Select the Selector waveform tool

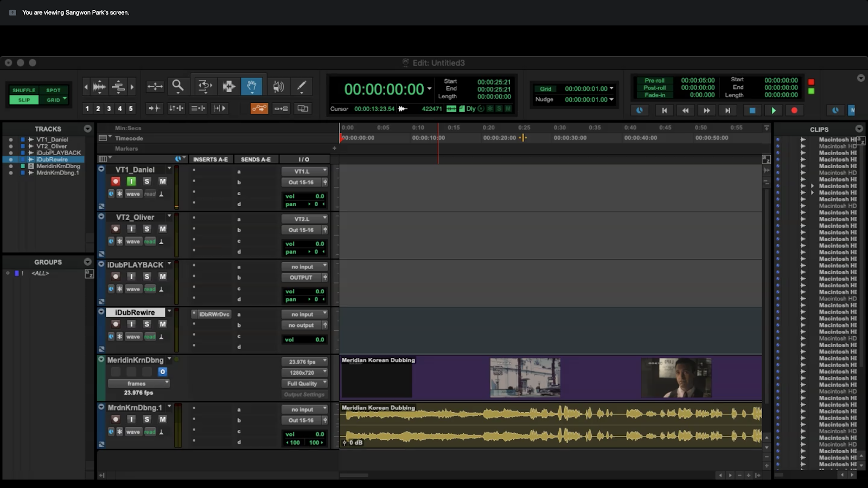[x=228, y=86]
